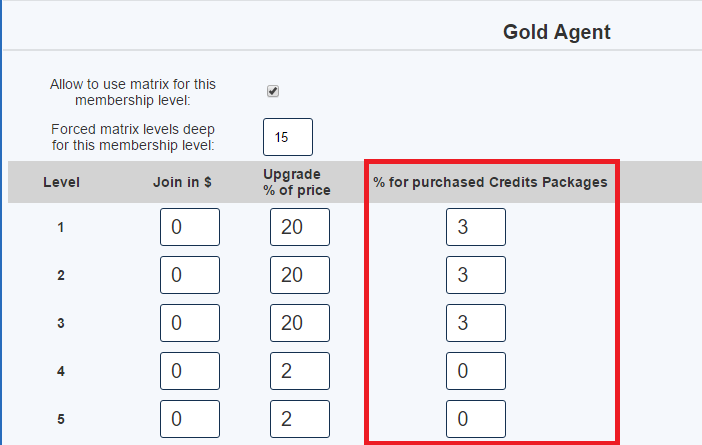Click the forced matrix levels deep field

(288, 137)
